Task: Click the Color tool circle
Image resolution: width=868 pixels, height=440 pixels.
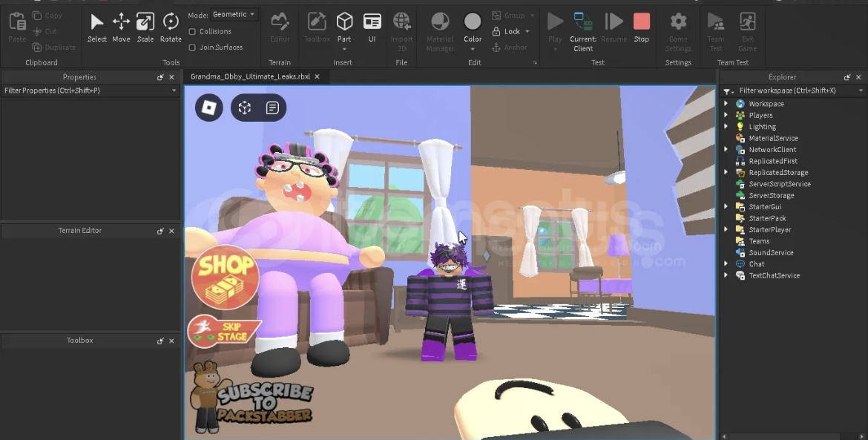Action: pos(473,22)
